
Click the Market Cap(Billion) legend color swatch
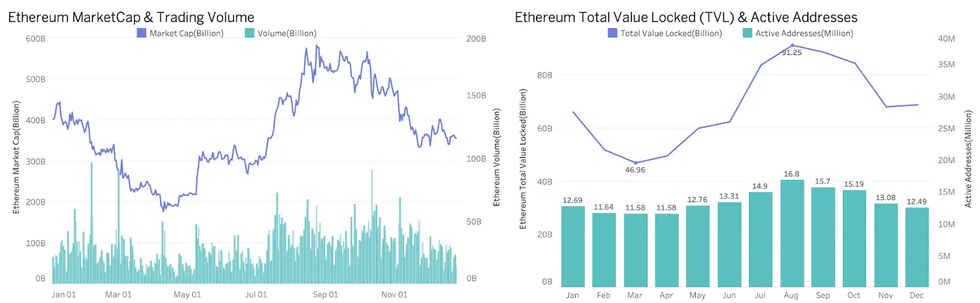[141, 33]
